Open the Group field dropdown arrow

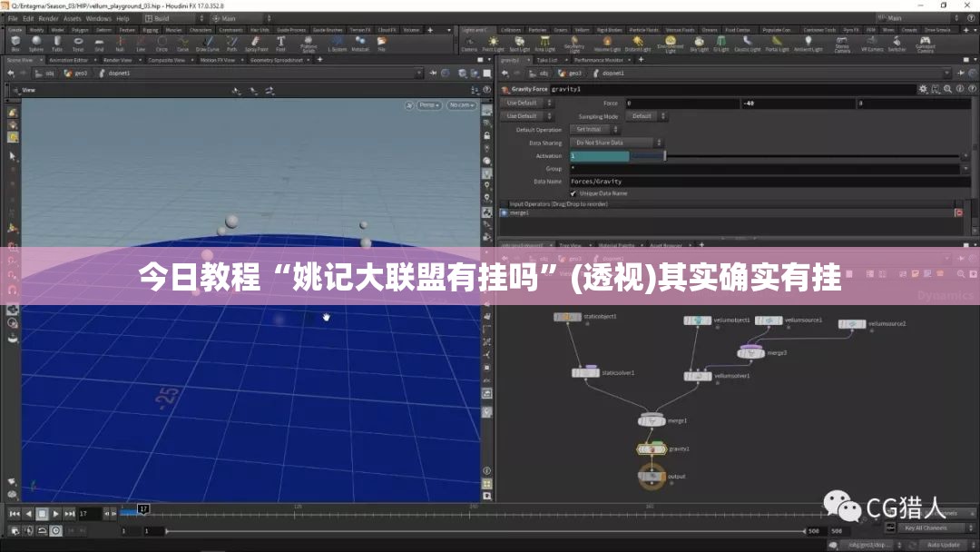click(965, 169)
